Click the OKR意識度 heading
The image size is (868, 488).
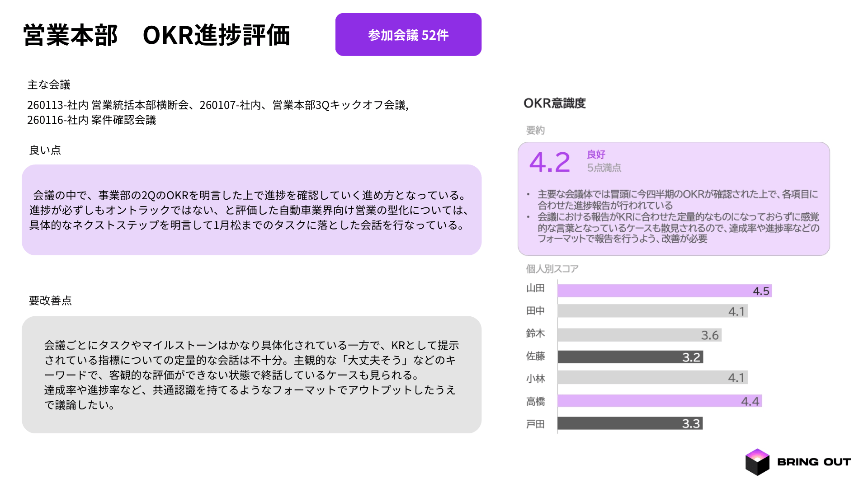click(554, 103)
